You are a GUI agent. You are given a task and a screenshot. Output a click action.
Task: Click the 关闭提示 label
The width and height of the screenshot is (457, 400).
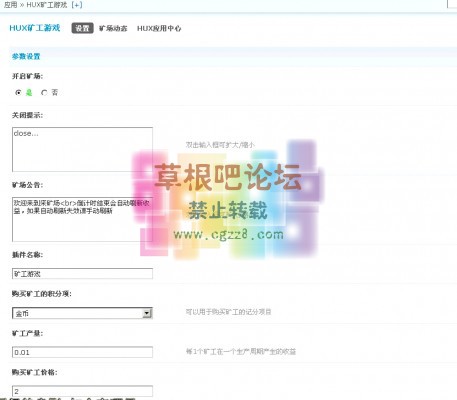click(27, 115)
